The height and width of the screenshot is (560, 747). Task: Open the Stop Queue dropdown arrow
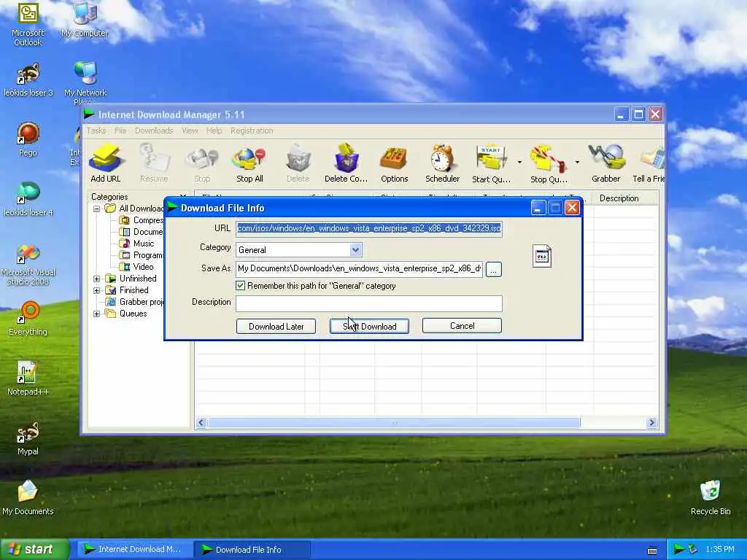click(x=577, y=163)
